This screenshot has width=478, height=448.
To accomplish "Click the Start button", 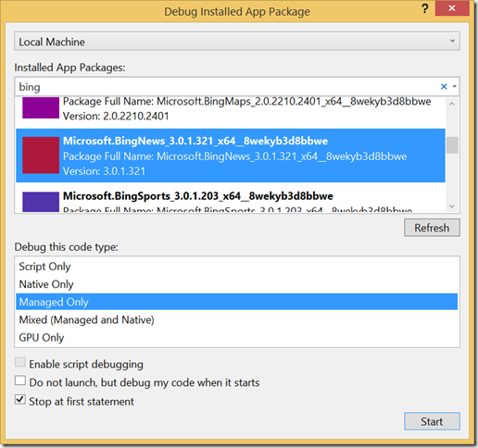I will 432,421.
